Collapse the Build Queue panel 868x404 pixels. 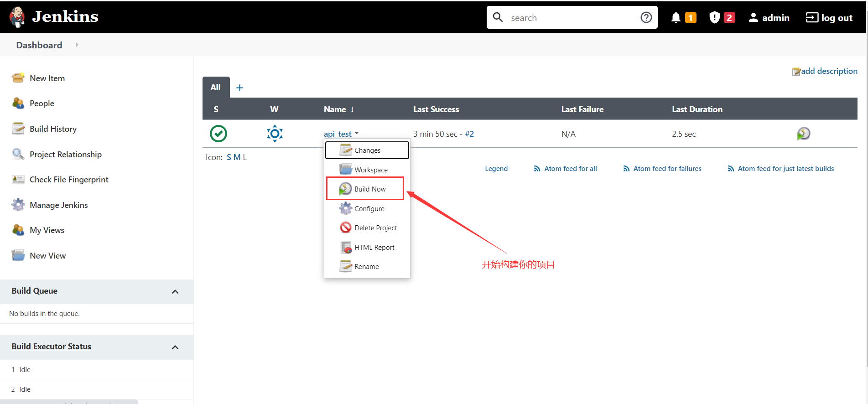(175, 291)
